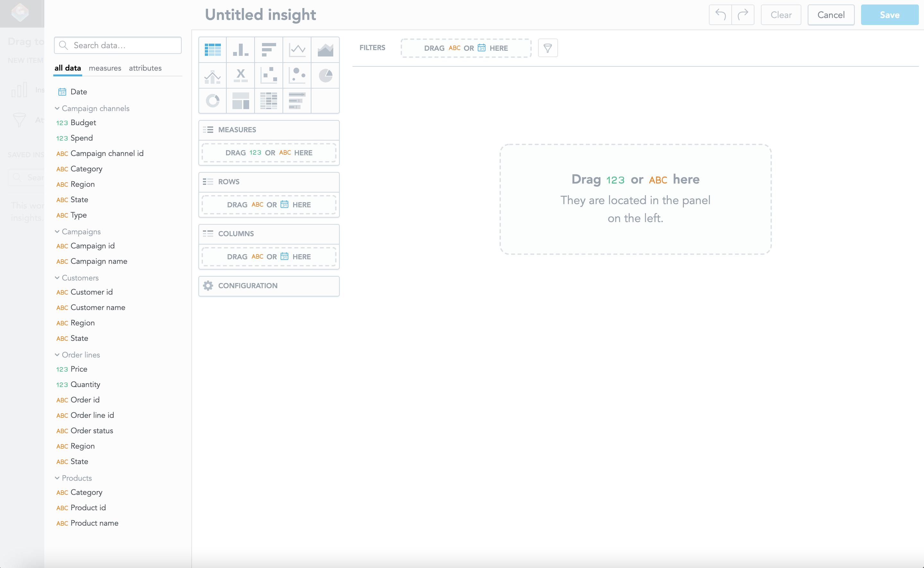The image size is (924, 568).
Task: Click the Cancel button
Action: pyautogui.click(x=831, y=15)
